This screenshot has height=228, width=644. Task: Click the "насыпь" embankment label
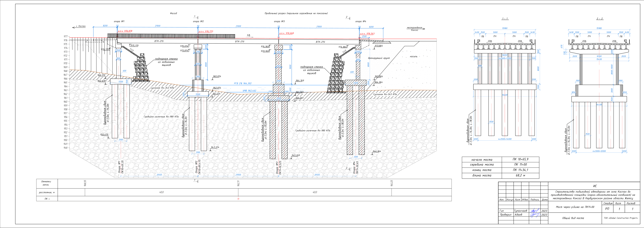pos(414,57)
